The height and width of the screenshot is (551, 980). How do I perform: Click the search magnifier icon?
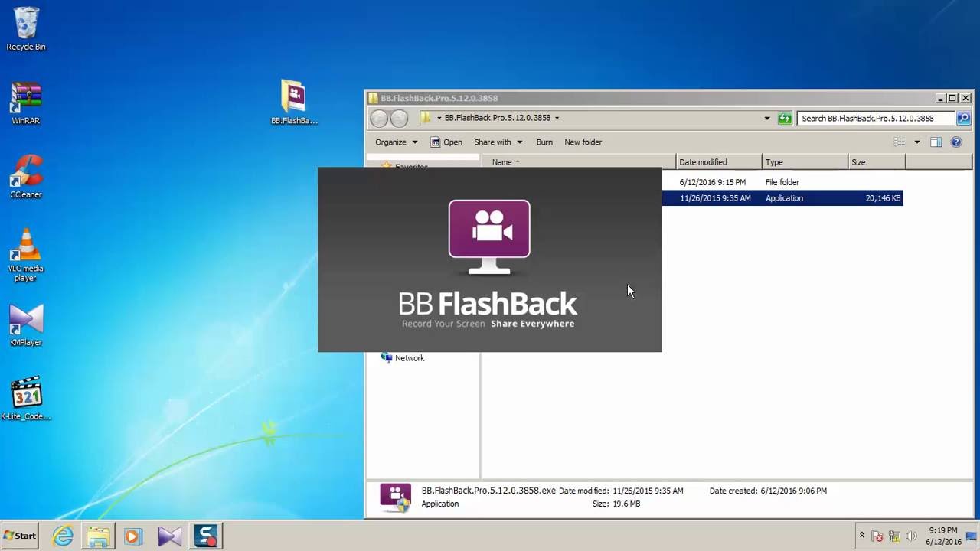(963, 119)
